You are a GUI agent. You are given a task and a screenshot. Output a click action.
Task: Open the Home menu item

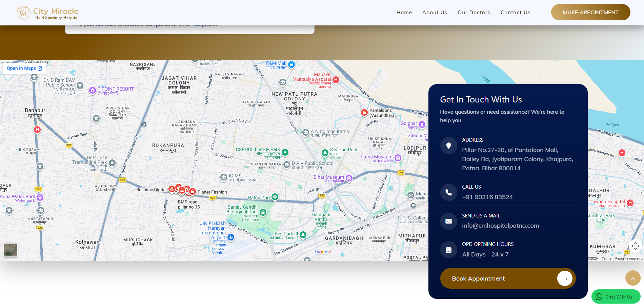coord(404,13)
